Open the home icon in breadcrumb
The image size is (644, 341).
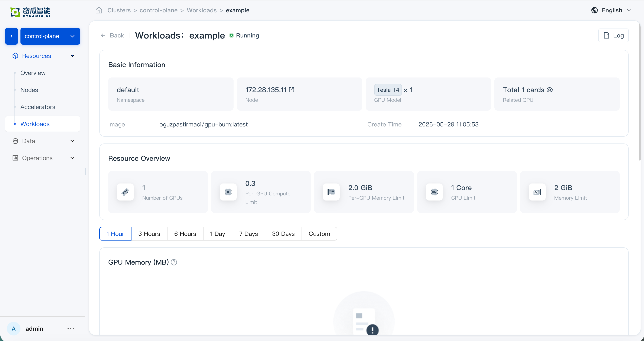(x=99, y=10)
